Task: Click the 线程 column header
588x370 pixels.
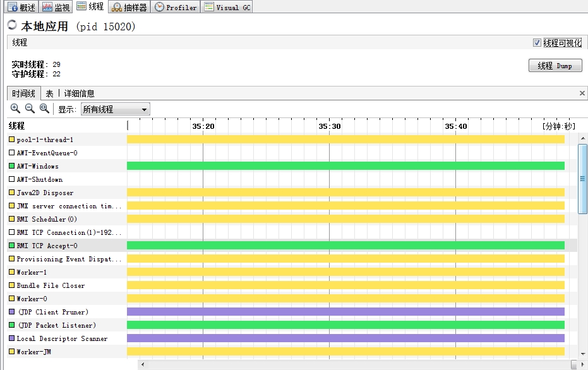Action: 16,126
